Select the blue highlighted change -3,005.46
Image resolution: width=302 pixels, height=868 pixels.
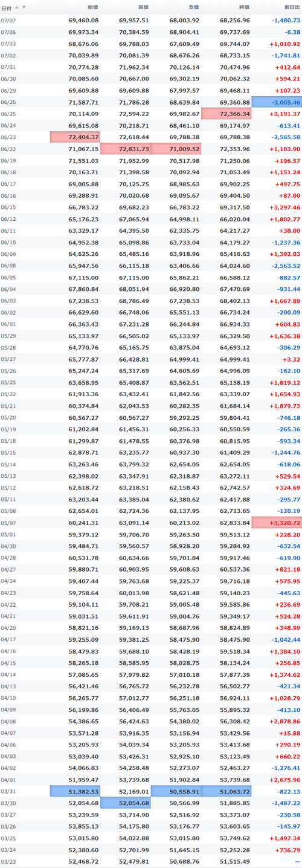point(277,102)
